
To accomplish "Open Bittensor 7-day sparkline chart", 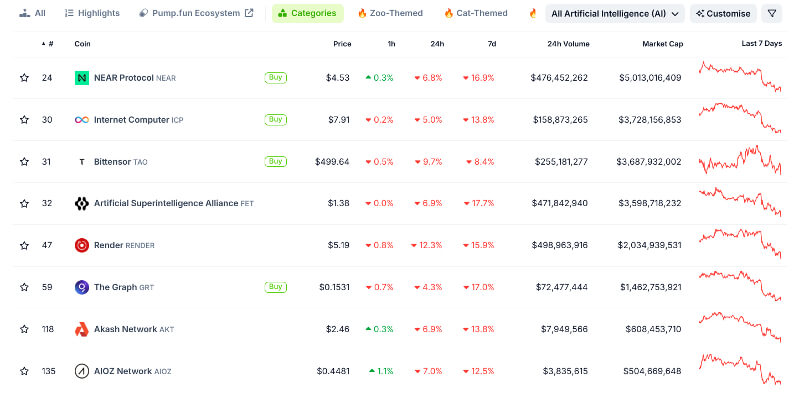I will [x=740, y=161].
